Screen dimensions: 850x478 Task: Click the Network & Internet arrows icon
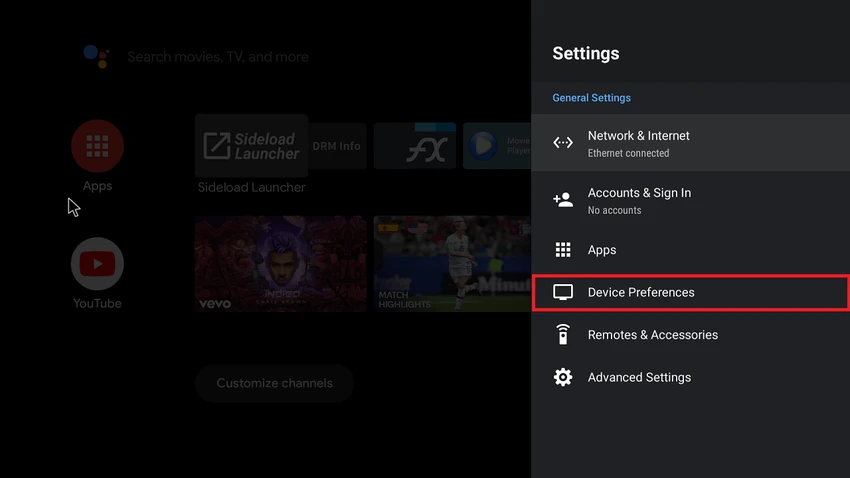pos(563,143)
